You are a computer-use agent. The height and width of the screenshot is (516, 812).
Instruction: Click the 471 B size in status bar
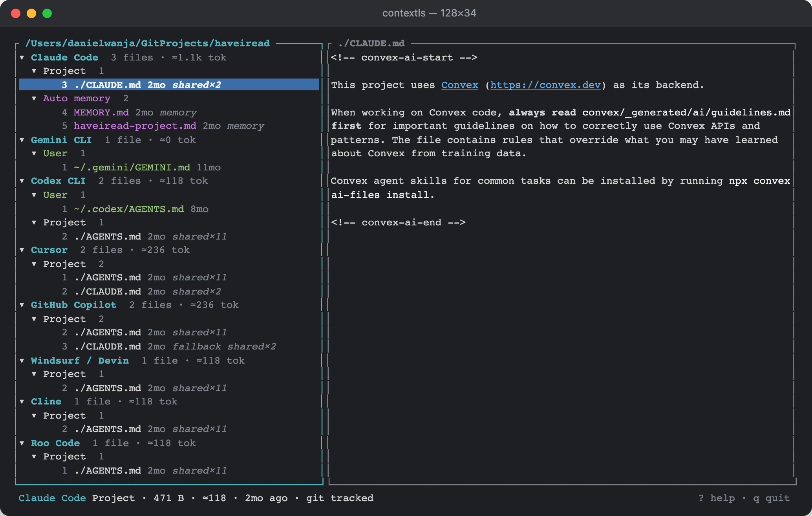(x=169, y=498)
